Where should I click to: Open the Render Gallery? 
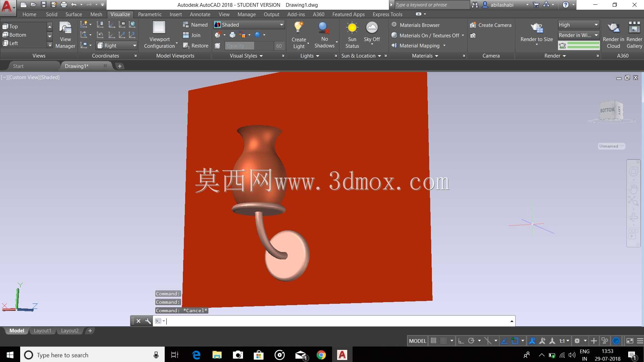[634, 35]
